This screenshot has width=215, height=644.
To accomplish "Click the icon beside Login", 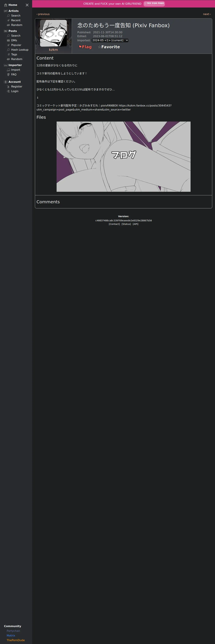I will click(x=9, y=91).
